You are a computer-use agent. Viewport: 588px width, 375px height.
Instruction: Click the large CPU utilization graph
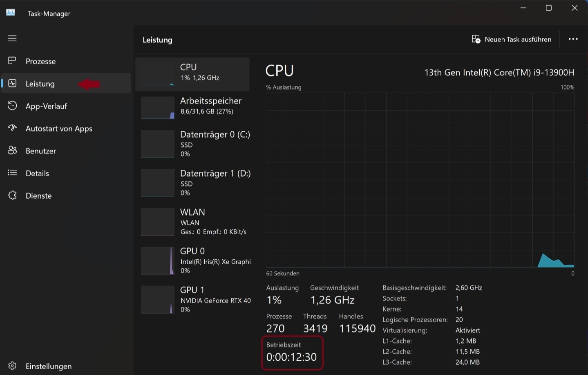click(x=420, y=180)
